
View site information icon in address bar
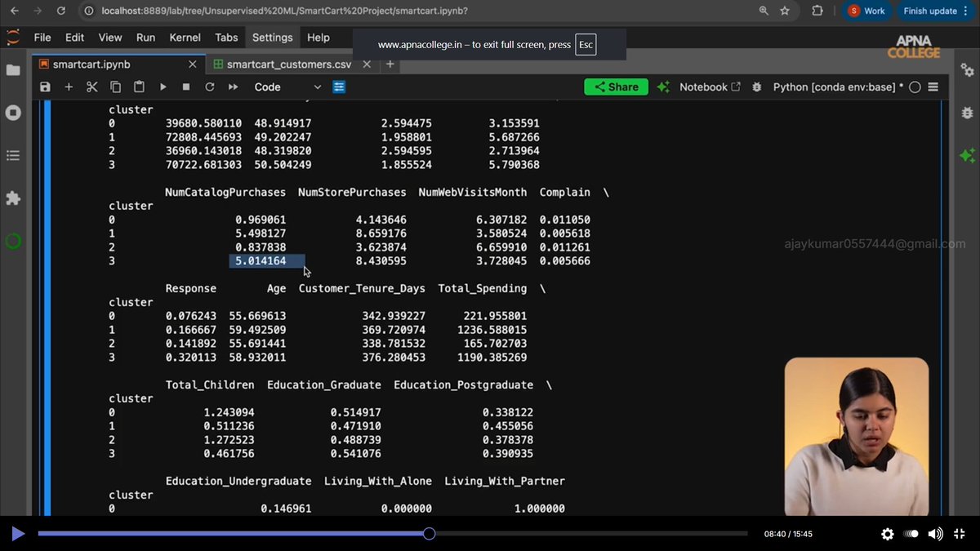click(x=90, y=11)
